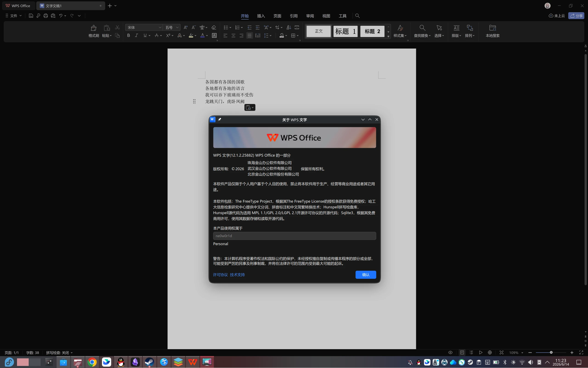588x368 pixels.
Task: Clear formatting with the eraser icon
Action: 214,28
